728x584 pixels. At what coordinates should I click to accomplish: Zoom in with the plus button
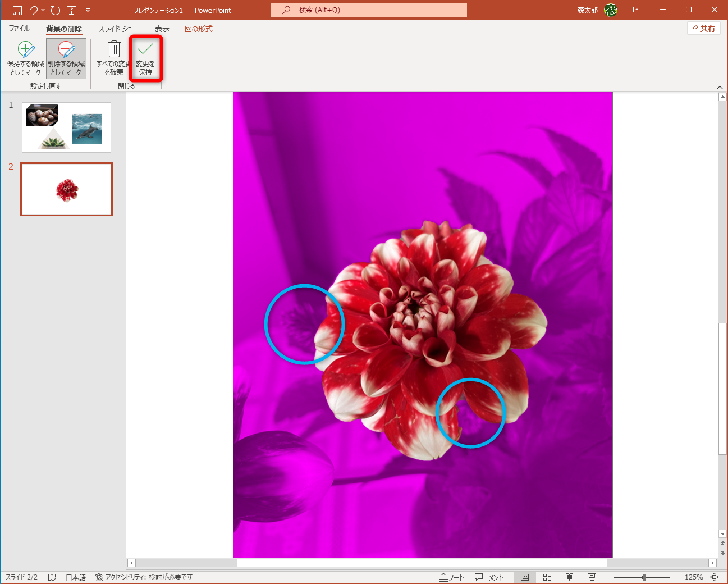coord(675,577)
